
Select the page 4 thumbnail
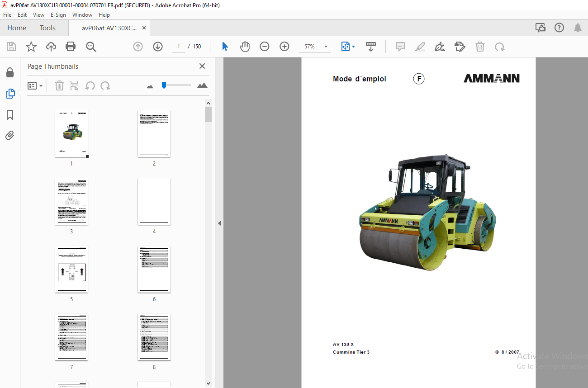pos(154,202)
